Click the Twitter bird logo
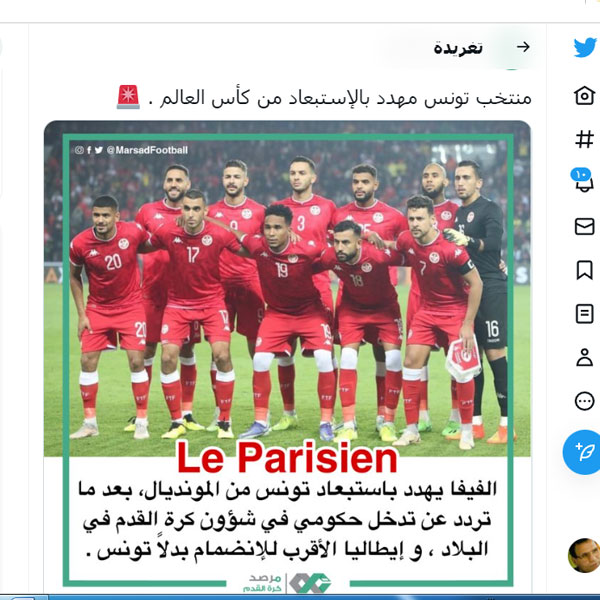 pyautogui.click(x=585, y=47)
